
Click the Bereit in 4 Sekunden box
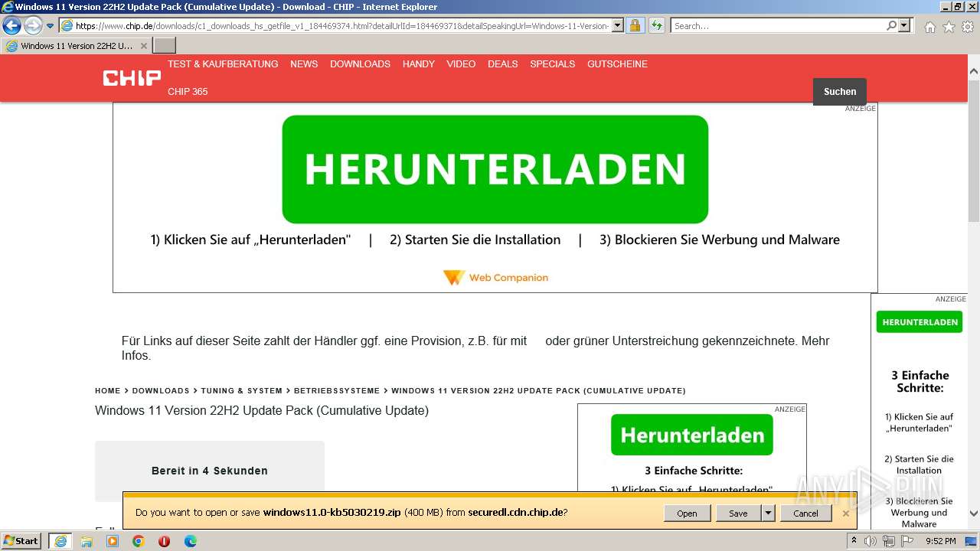tap(210, 471)
